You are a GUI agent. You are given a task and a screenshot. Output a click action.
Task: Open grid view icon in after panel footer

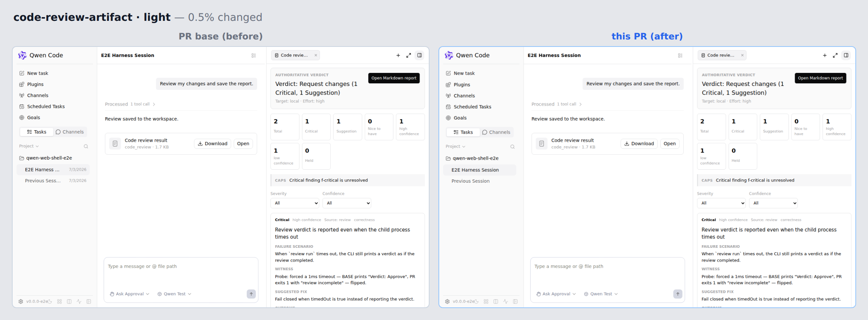(x=486, y=301)
